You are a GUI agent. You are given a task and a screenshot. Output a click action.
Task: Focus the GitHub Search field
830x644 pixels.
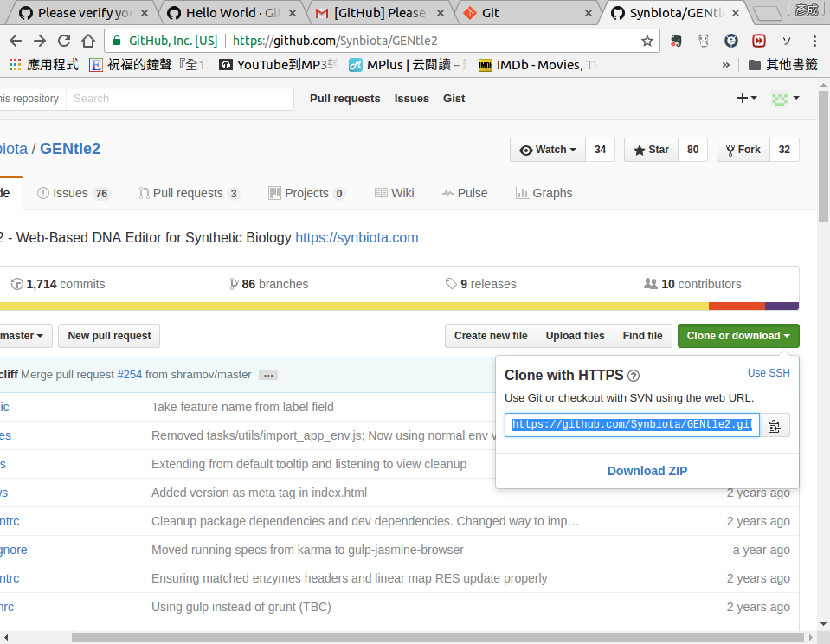[179, 99]
